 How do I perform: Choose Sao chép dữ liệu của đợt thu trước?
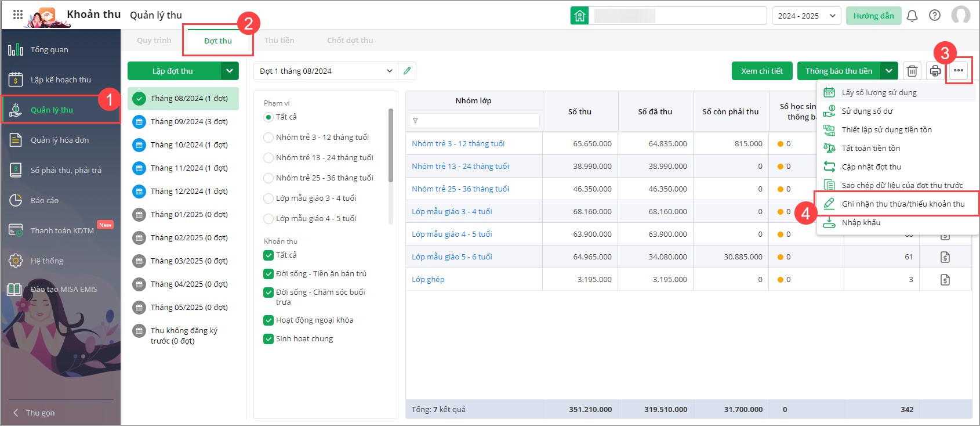tap(898, 185)
